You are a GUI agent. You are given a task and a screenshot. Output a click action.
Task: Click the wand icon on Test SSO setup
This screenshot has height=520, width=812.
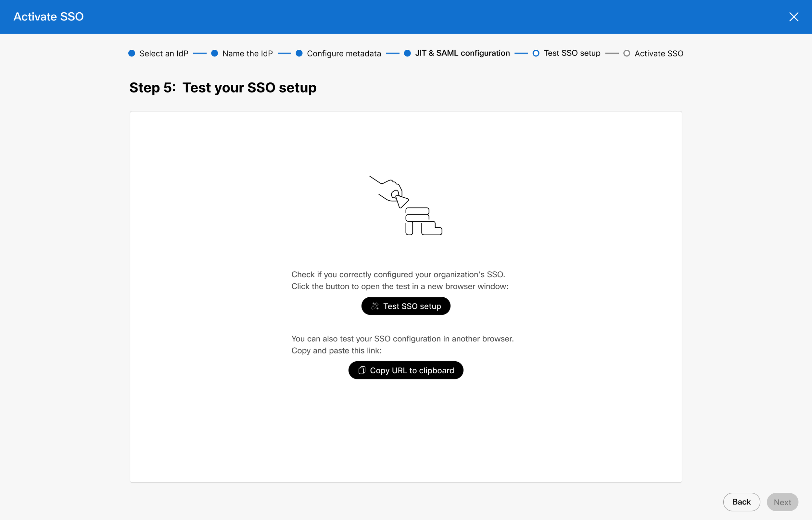pos(375,306)
